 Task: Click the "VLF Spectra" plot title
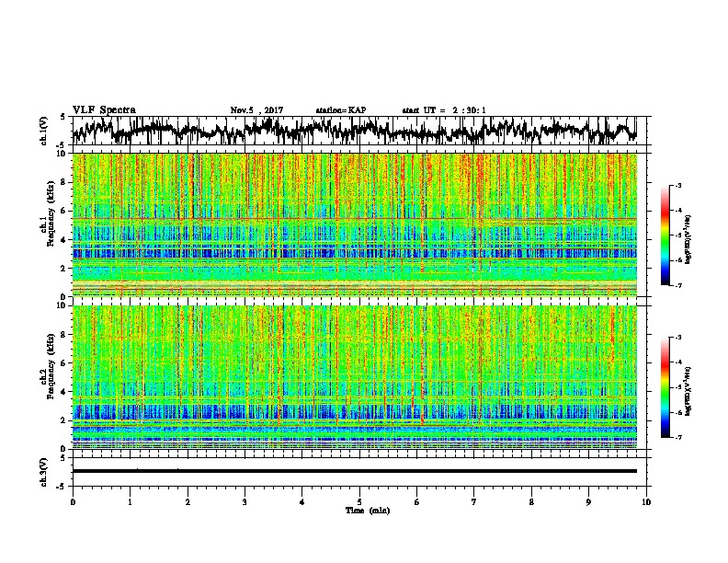[x=104, y=110]
